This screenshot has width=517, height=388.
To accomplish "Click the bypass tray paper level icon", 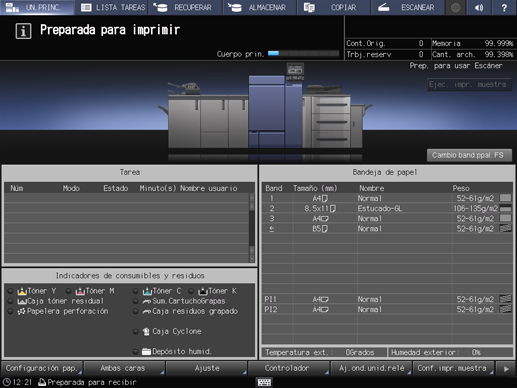I will click(x=505, y=228).
